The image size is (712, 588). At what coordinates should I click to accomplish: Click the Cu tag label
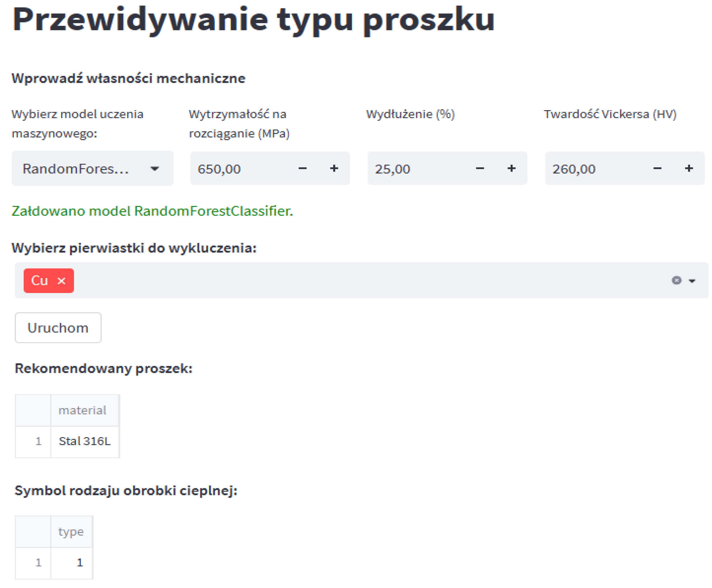[x=39, y=281]
